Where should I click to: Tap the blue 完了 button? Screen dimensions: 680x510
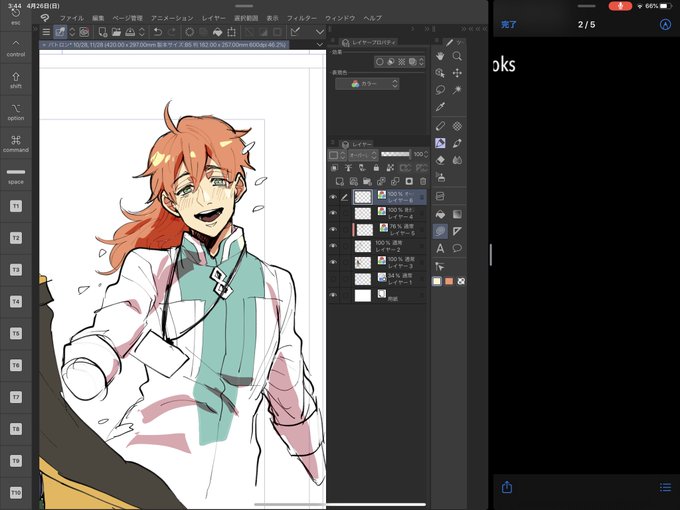pos(509,25)
